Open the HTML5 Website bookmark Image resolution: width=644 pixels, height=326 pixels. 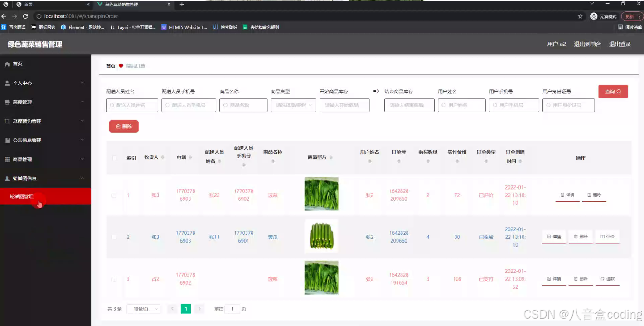click(x=184, y=27)
